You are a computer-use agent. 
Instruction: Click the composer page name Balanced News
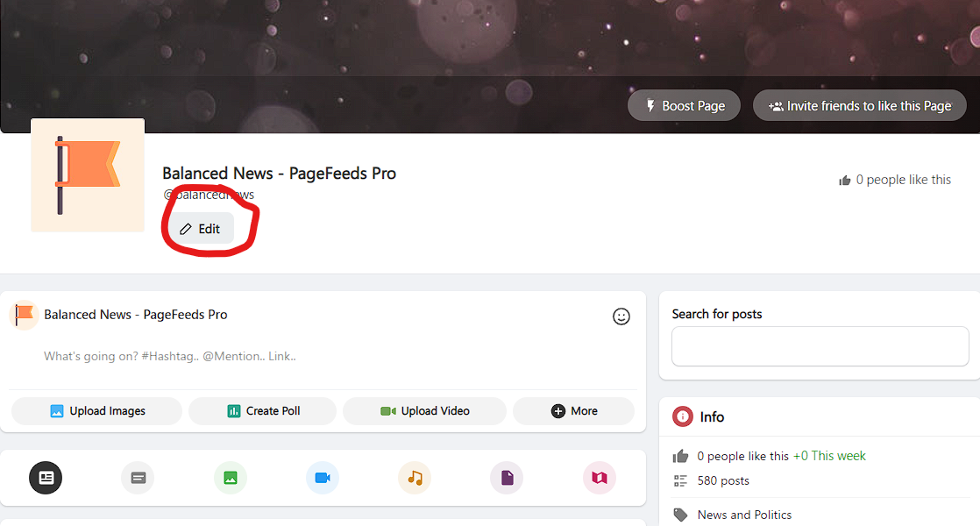click(x=135, y=314)
